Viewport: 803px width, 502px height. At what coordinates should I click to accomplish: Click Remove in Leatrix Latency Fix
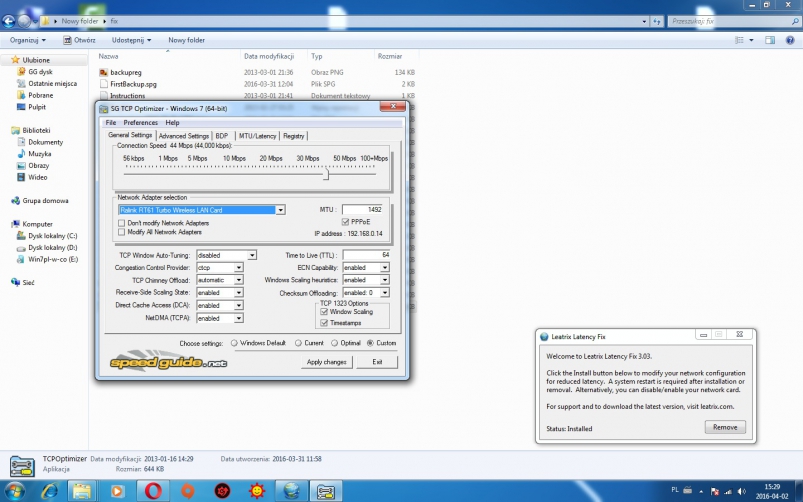coord(725,427)
